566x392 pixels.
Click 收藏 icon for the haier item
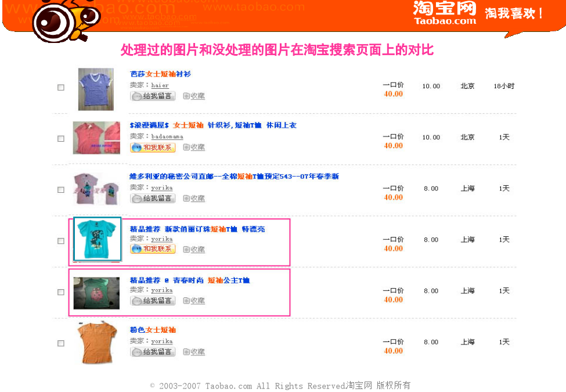[194, 96]
